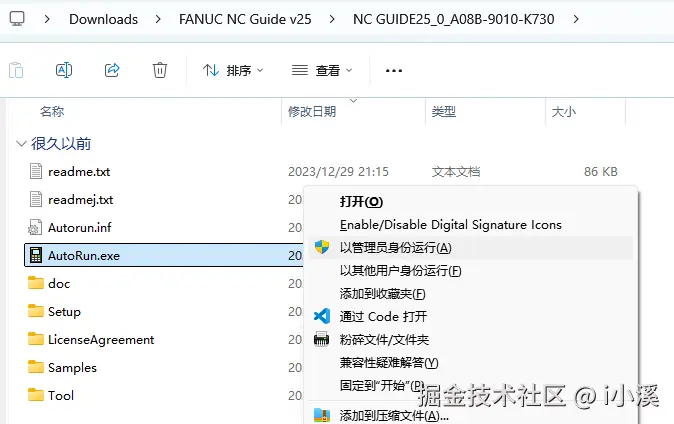The image size is (674, 424).
Task: Click the readmej.txt document icon
Action: [36, 199]
